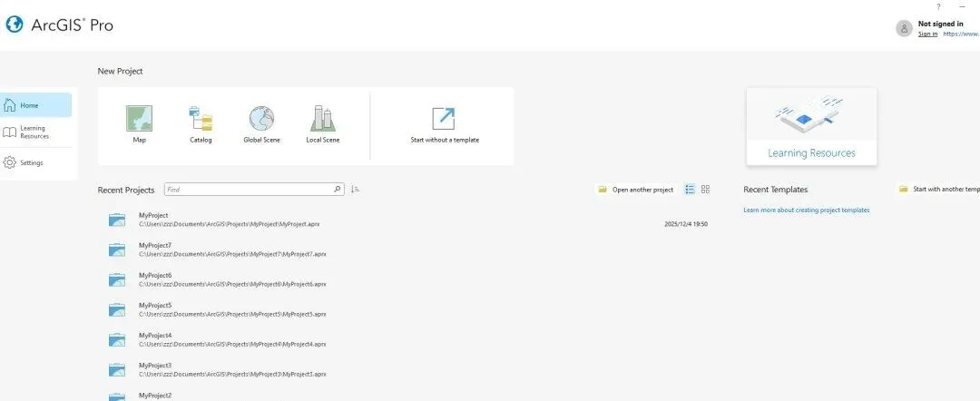
Task: Click the MyProject7 project file icon
Action: click(x=117, y=249)
